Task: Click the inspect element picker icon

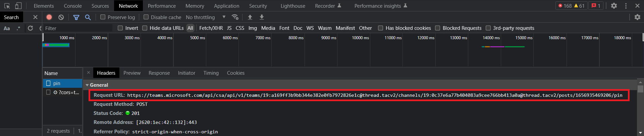Action: tap(7, 6)
